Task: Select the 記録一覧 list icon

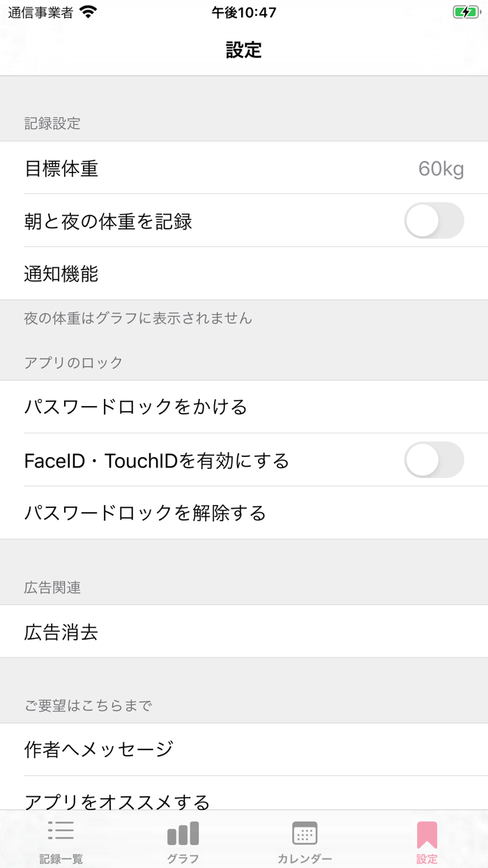Action: pyautogui.click(x=61, y=832)
